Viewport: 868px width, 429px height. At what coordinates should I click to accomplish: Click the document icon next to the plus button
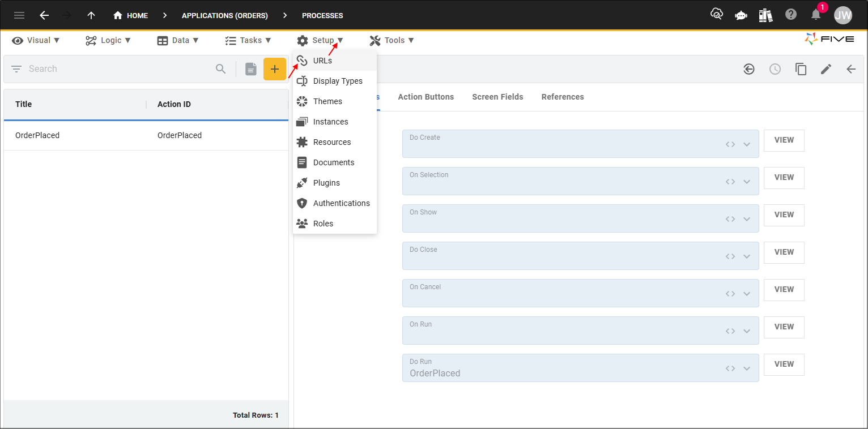point(251,69)
